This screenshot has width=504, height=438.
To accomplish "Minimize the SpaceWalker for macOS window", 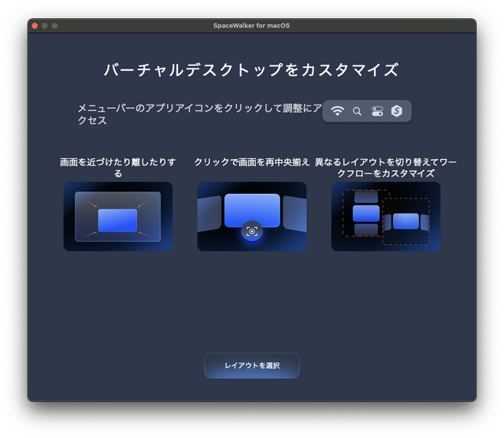I will click(45, 26).
